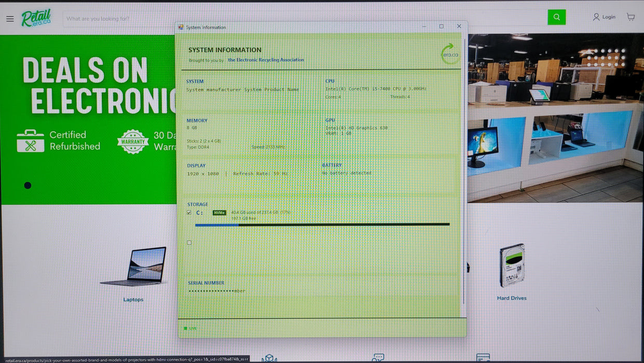Click the era.ca circular arrow logo
The height and width of the screenshot is (363, 644).
point(450,54)
